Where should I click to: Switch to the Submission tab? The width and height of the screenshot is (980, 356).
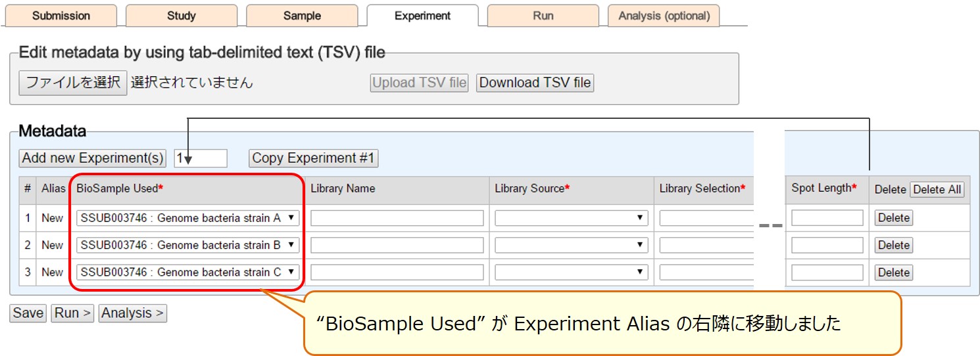pos(61,16)
